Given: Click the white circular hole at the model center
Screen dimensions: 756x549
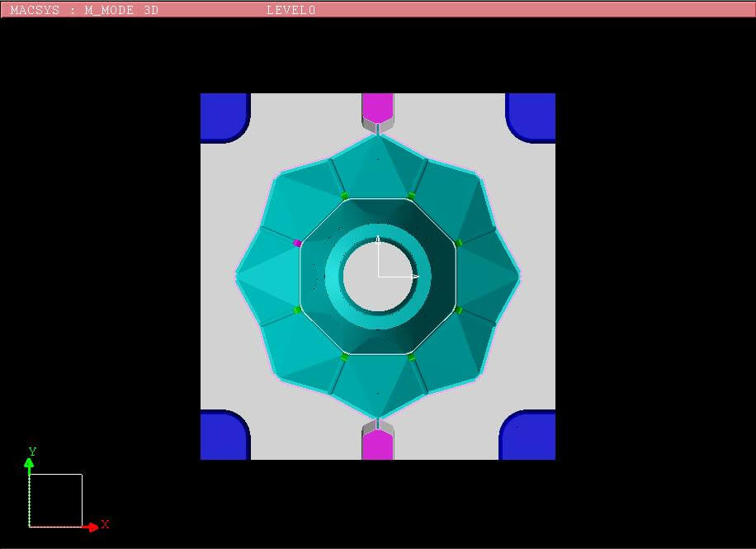Looking at the screenshot, I should (379, 277).
